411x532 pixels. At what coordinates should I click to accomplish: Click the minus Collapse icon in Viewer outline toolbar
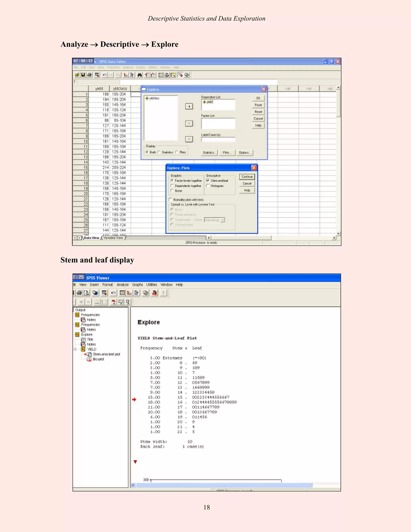[88, 302]
